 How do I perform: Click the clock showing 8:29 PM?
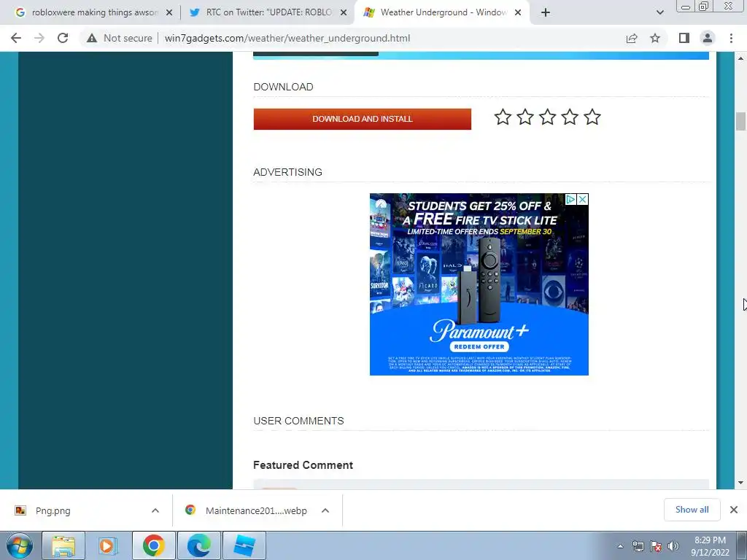pyautogui.click(x=710, y=540)
